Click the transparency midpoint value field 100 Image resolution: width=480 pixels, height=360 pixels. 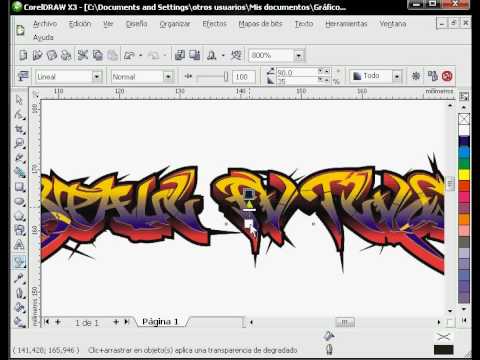click(244, 77)
